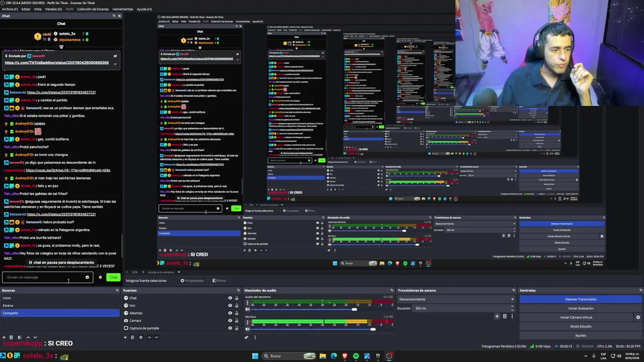Toggle visibility of the Camara source
Viewport: 644px width, 362px height.
coord(230,320)
